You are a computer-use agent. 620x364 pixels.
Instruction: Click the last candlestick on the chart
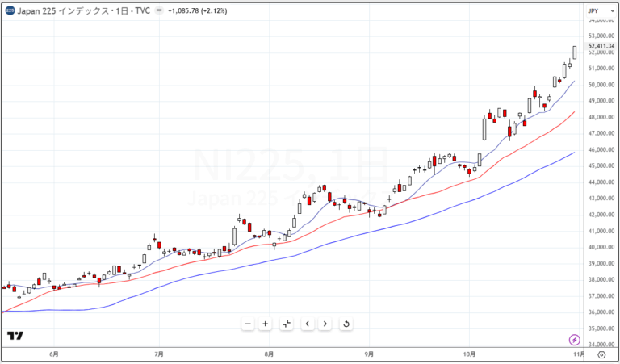coord(575,52)
